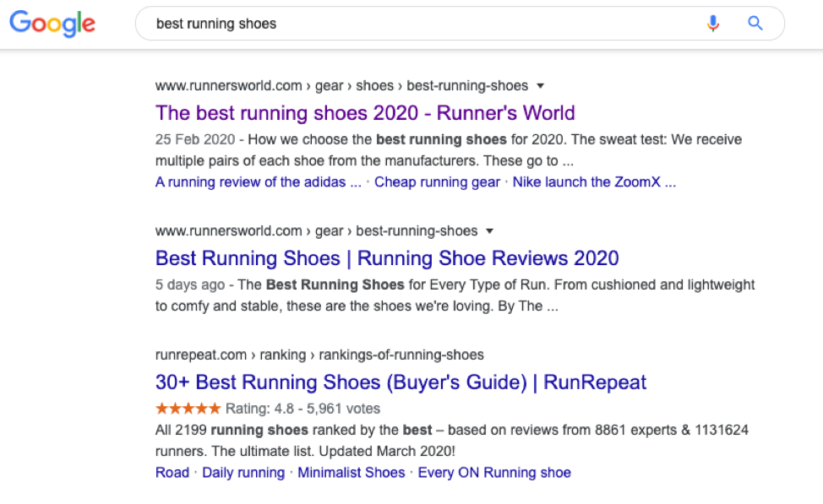Open 'The best running shoes 2020 - Runner's World'

[365, 113]
